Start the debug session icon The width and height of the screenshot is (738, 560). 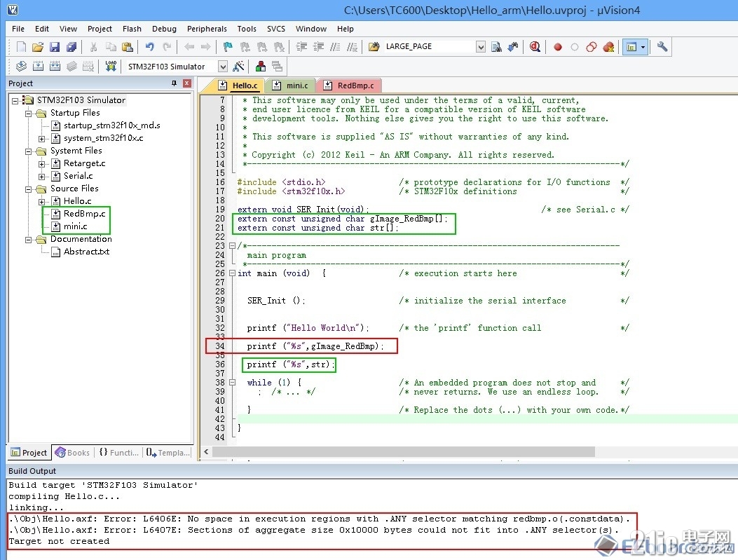[535, 46]
